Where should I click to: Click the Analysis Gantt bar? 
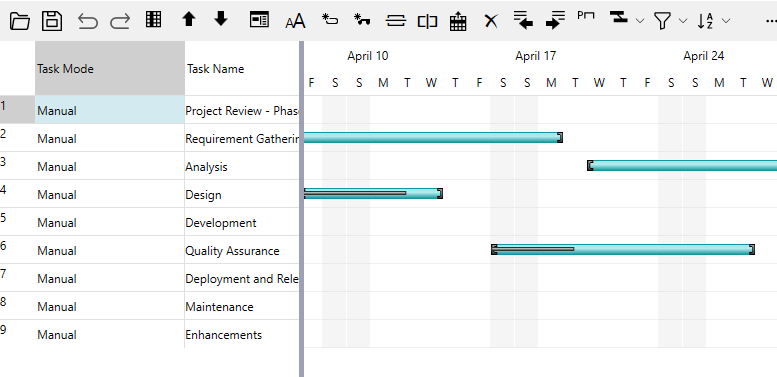point(682,165)
